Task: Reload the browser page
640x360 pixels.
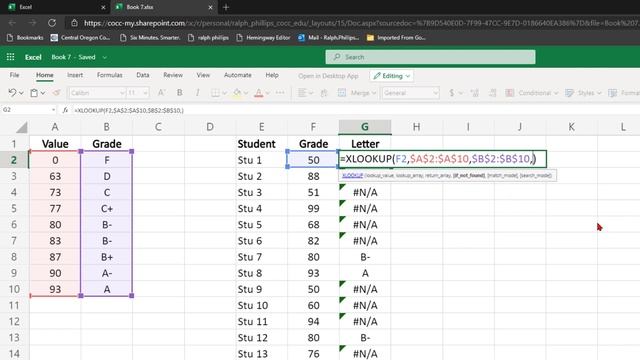Action: [x=52, y=23]
